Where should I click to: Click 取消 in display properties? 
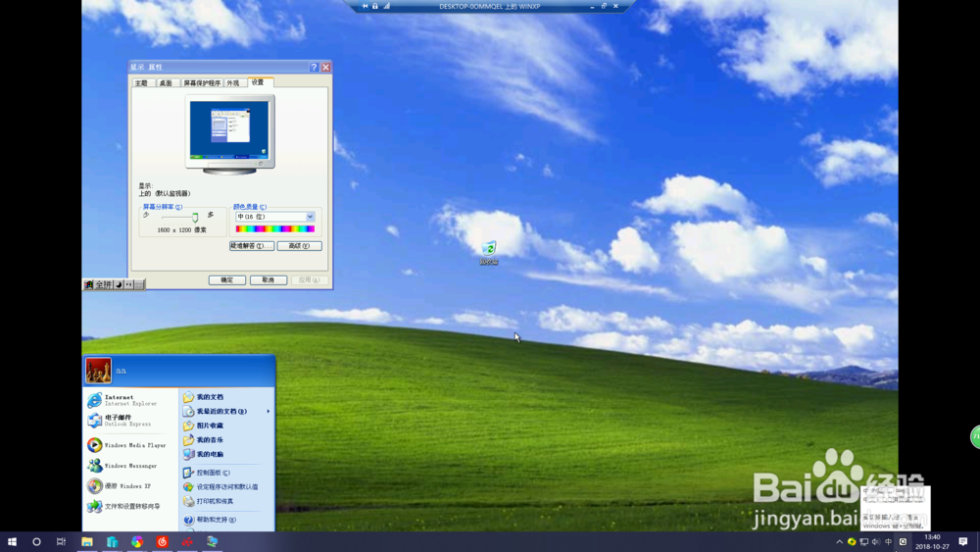point(269,280)
